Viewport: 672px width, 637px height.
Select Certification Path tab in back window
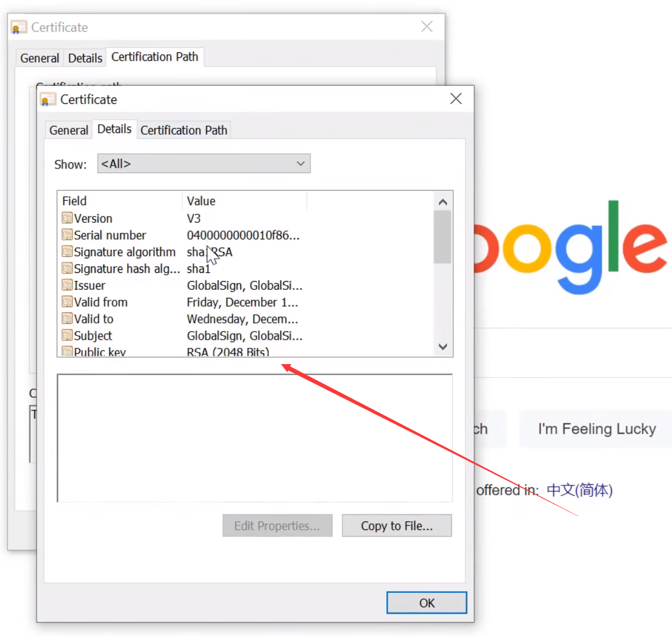point(155,57)
